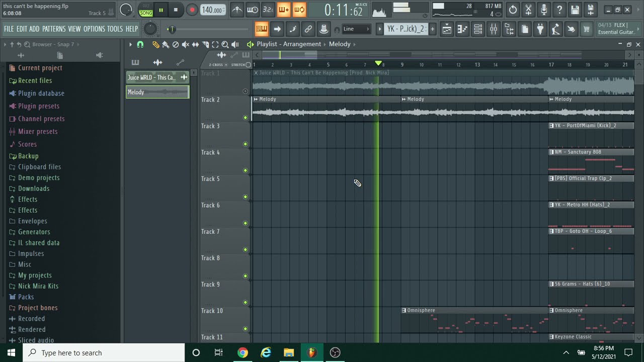The width and height of the screenshot is (644, 362).
Task: Click the plus button beside pattern selector
Action: point(432,29)
